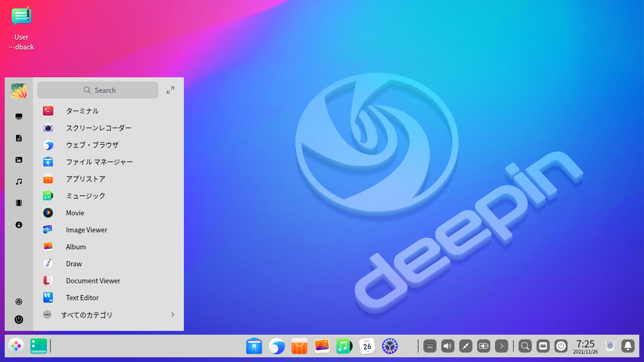
Task: Click the power icon in launcher sidebar
Action: click(x=19, y=320)
